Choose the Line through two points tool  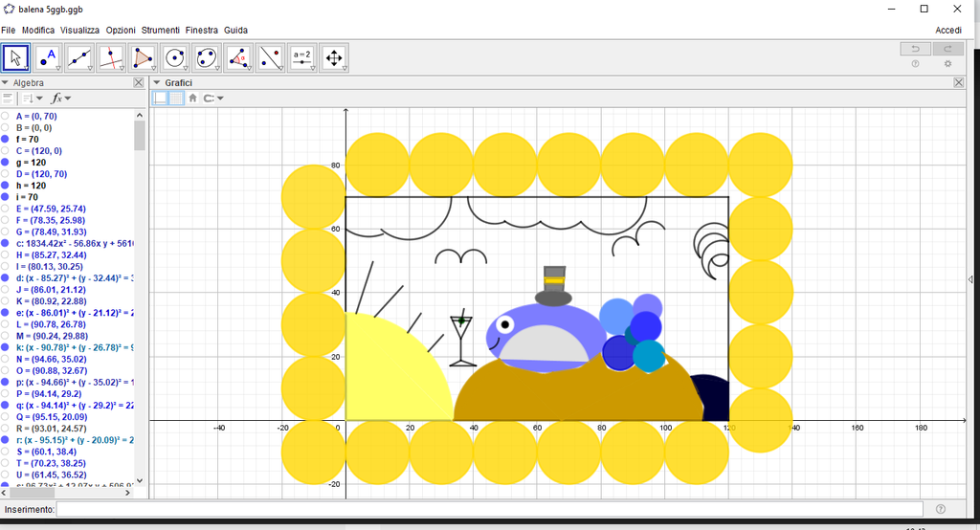tap(79, 58)
